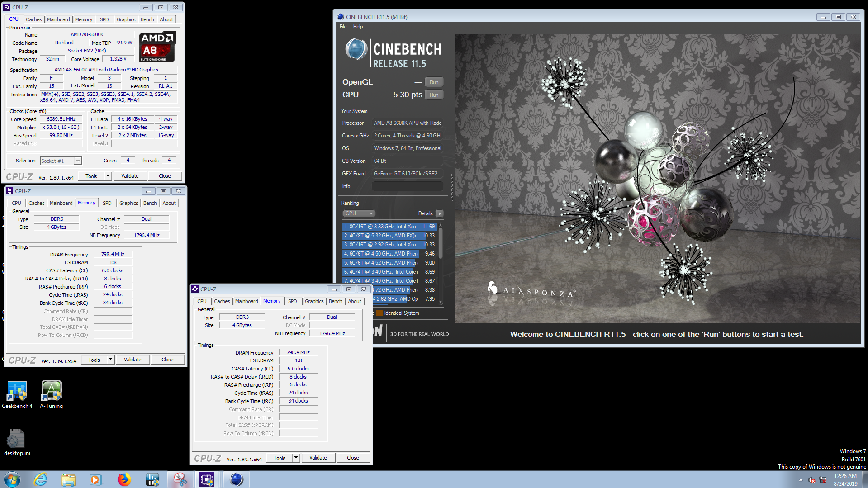Run the CPU benchmark in Cinebench
868x488 pixels.
pyautogui.click(x=434, y=95)
